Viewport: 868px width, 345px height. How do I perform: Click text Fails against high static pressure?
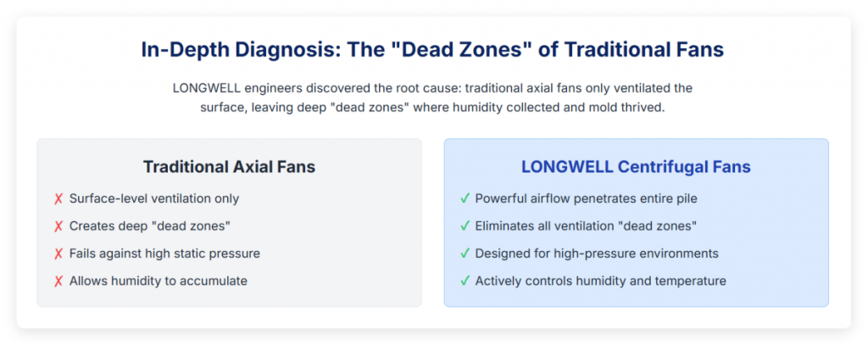165,253
